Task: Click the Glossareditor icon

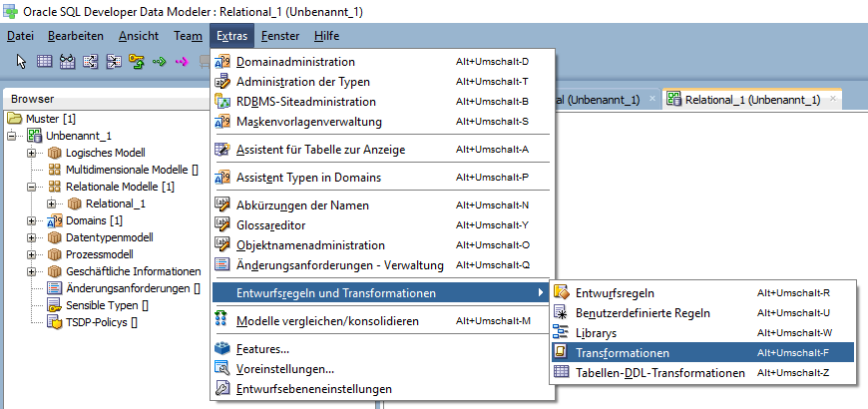Action: [221, 225]
